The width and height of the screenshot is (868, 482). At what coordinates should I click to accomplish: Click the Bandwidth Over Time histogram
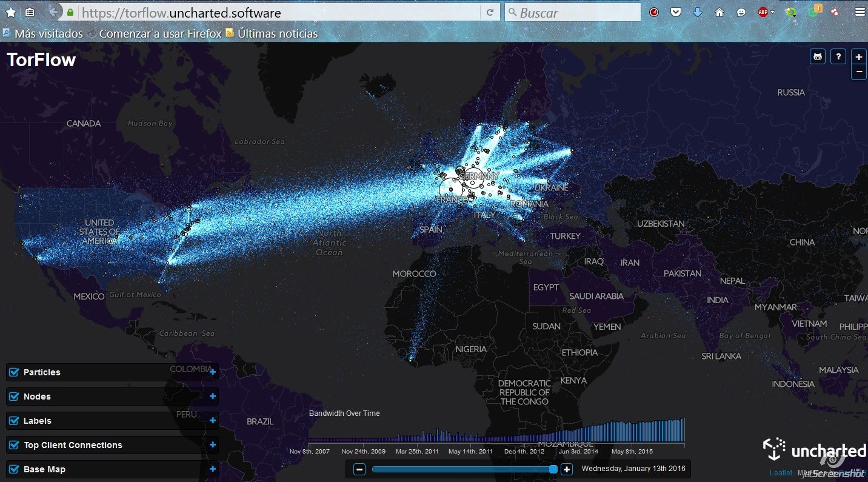[x=496, y=430]
